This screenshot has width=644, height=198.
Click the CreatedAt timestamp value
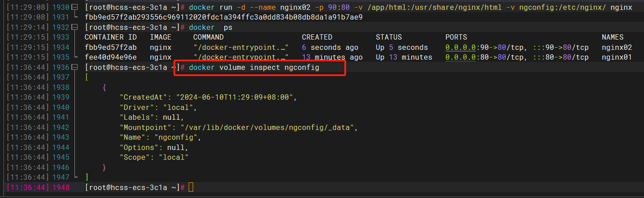pyautogui.click(x=236, y=97)
